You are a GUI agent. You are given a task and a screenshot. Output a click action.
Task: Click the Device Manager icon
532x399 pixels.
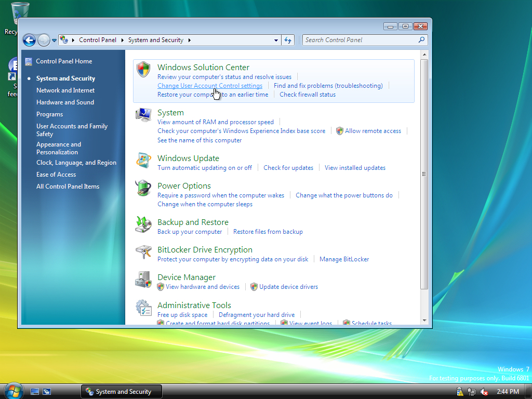click(x=143, y=279)
